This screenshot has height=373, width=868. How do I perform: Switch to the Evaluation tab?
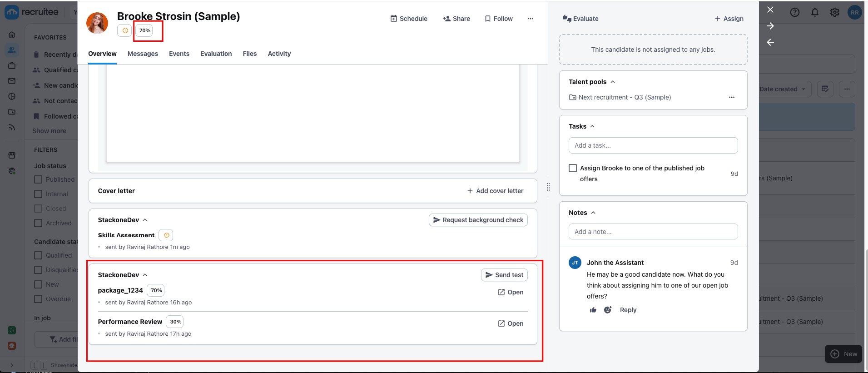pyautogui.click(x=216, y=54)
